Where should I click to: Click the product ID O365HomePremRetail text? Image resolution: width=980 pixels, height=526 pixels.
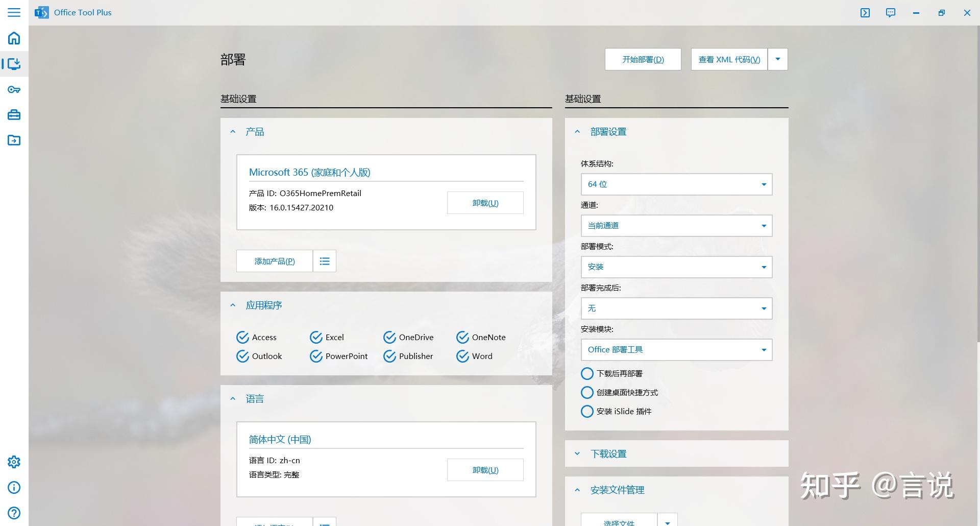(321, 194)
